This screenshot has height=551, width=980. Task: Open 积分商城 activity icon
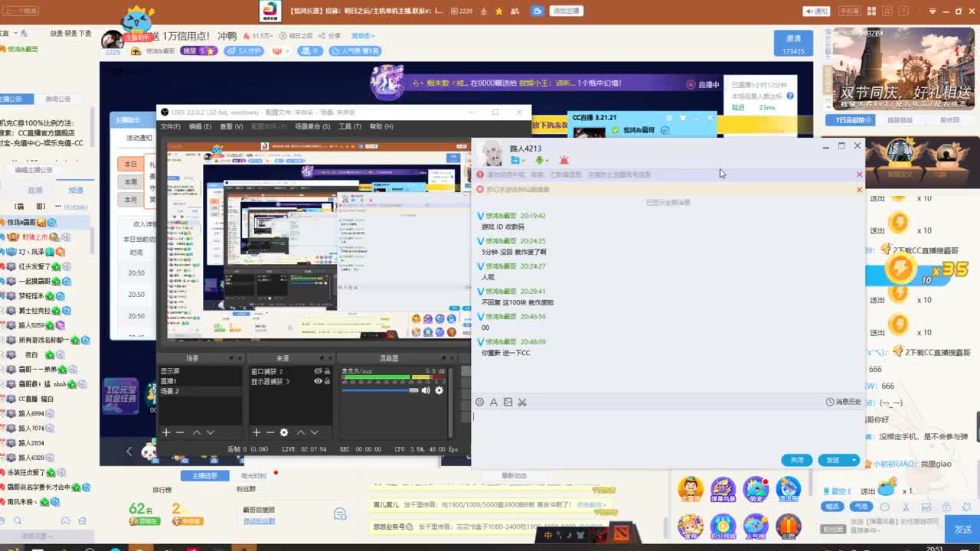pos(723,527)
